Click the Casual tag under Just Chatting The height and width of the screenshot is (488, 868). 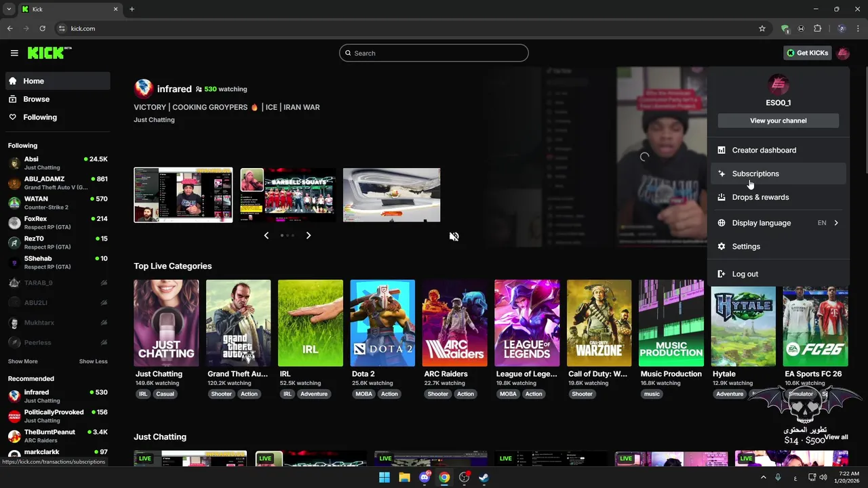pyautogui.click(x=165, y=394)
